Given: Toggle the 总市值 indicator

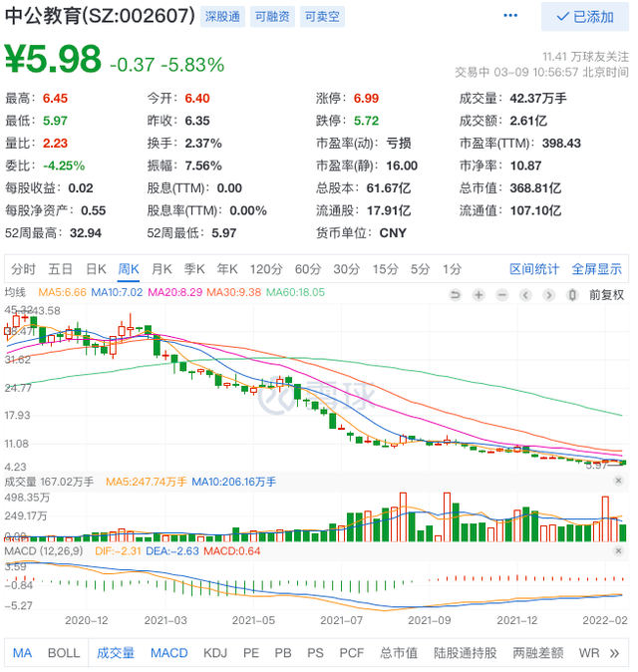Looking at the screenshot, I should [399, 653].
